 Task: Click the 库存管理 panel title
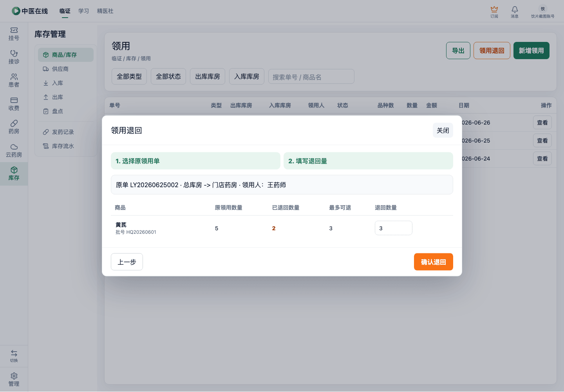pos(50,34)
